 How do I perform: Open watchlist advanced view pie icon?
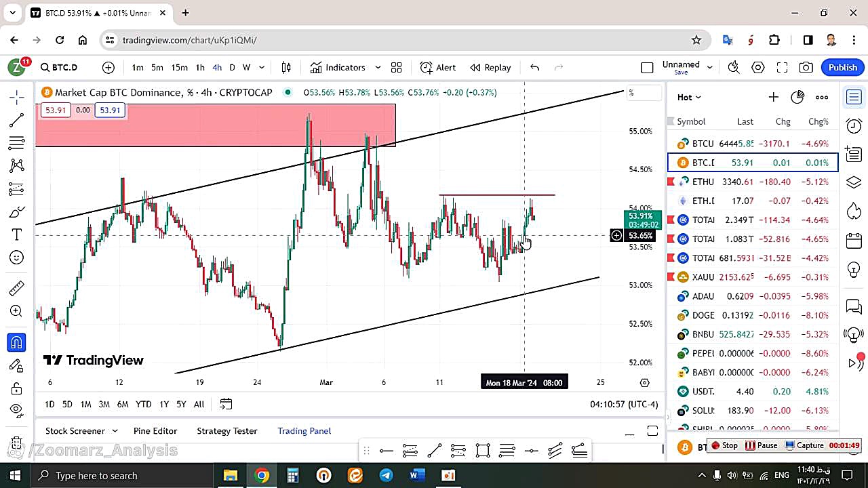pyautogui.click(x=797, y=97)
